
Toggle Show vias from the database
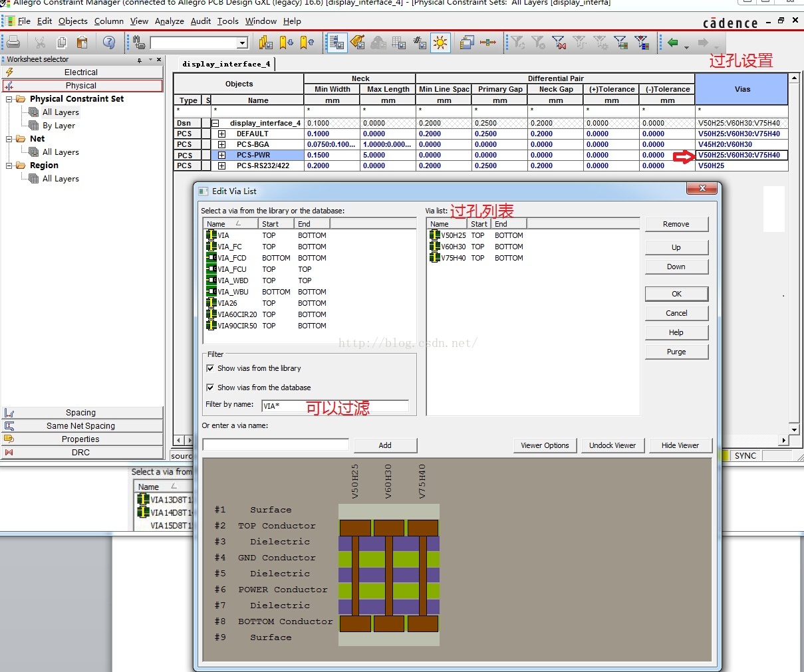coord(210,388)
